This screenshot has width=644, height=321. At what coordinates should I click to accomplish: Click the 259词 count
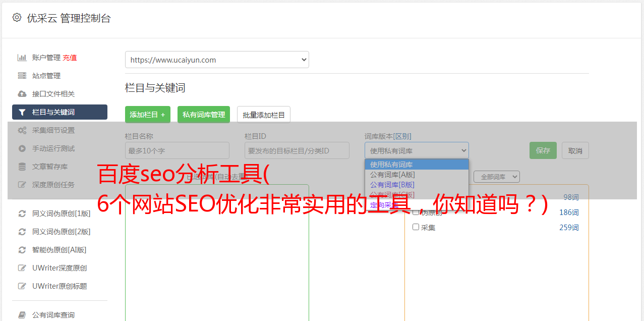pos(569,228)
